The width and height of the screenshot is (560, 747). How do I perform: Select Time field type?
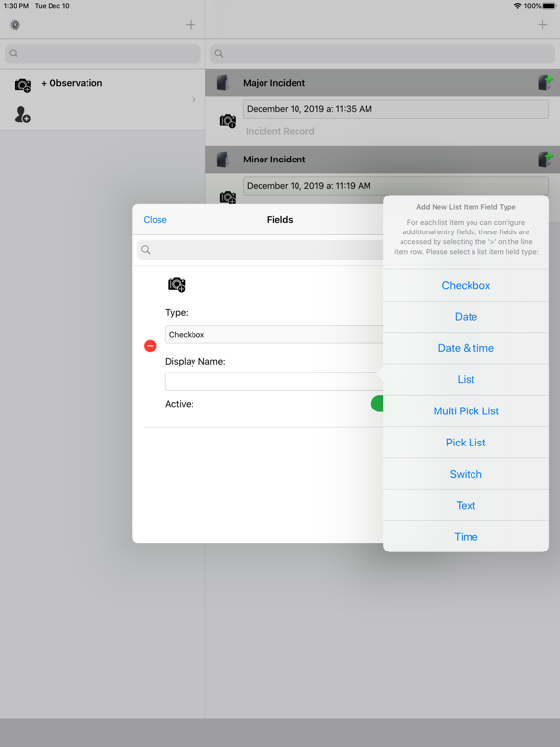click(x=467, y=537)
